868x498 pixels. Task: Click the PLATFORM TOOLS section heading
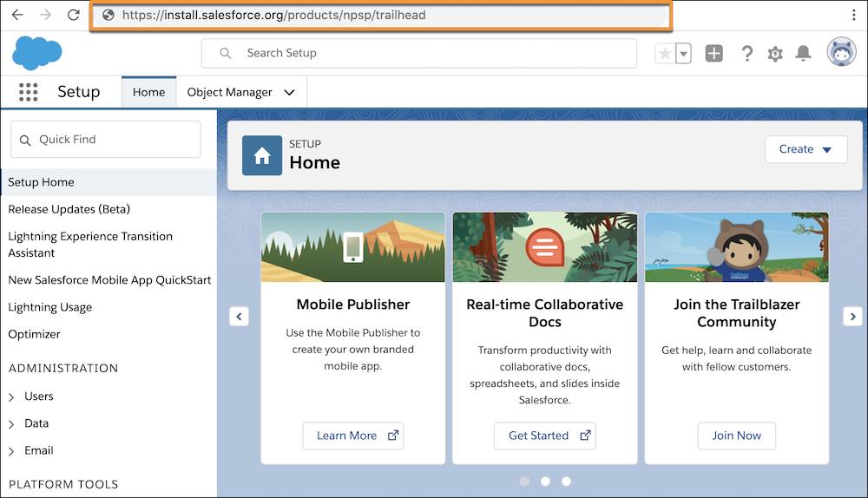click(63, 485)
